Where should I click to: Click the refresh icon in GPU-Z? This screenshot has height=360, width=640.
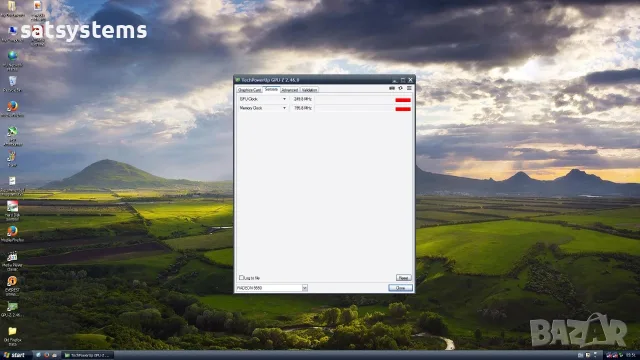(400, 88)
